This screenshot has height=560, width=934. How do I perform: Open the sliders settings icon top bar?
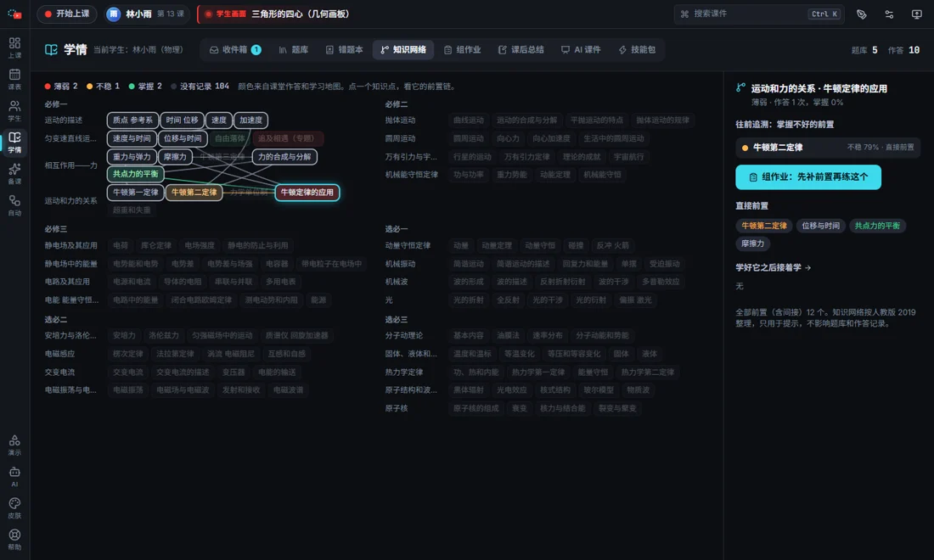point(889,14)
